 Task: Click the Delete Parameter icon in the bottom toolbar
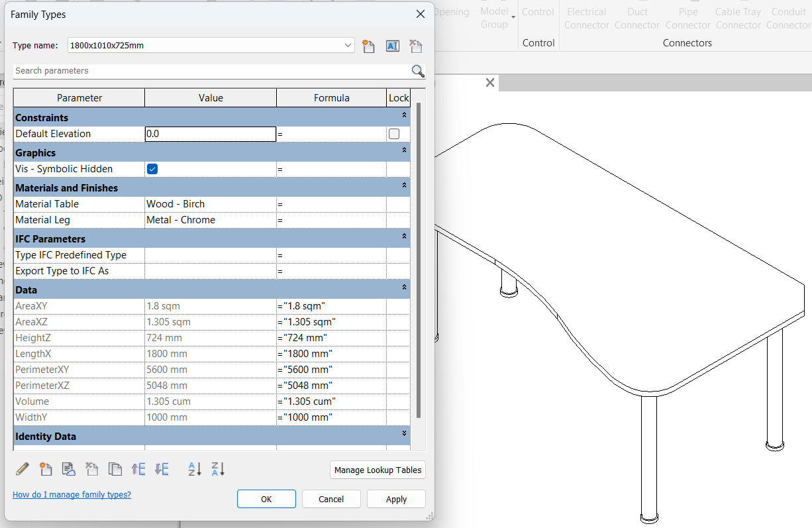click(x=92, y=469)
